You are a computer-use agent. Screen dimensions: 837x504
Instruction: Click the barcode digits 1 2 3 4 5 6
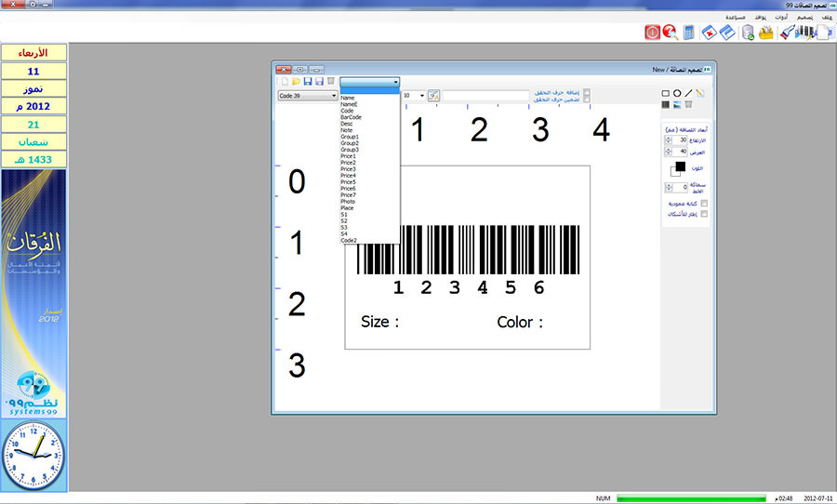pyautogui.click(x=468, y=287)
